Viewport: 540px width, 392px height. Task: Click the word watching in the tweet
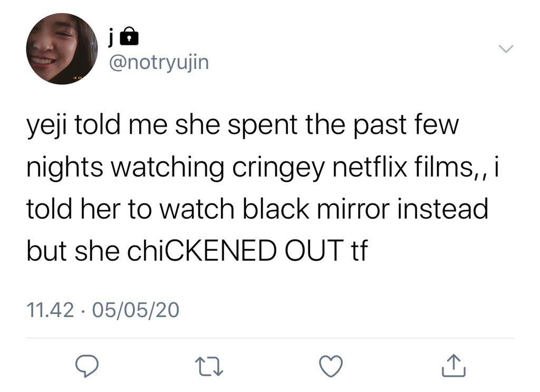pos(167,168)
